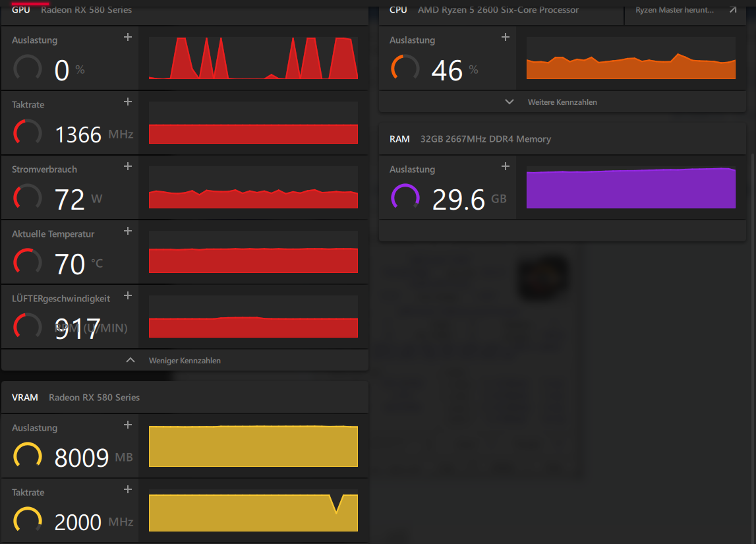
Task: Click the VRAM Auslastung yellow gauge
Action: [x=28, y=456]
